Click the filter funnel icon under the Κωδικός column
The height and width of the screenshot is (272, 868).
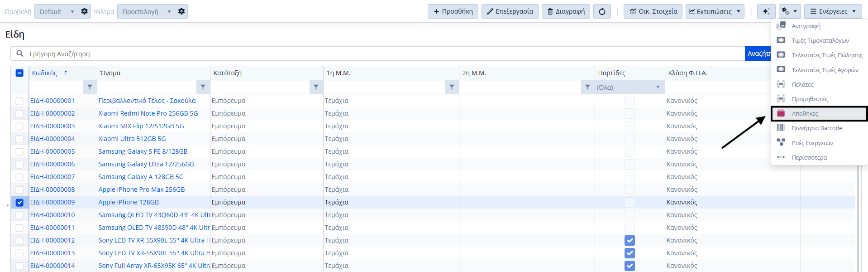coord(90,87)
